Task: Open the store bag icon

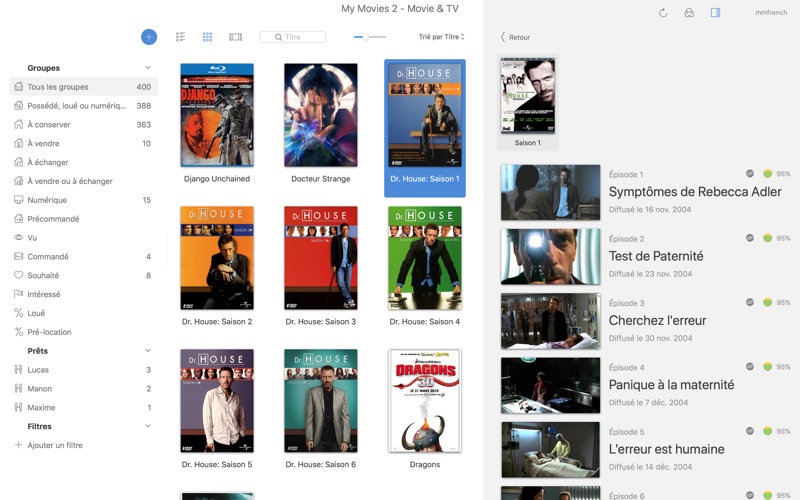Action: [x=689, y=13]
